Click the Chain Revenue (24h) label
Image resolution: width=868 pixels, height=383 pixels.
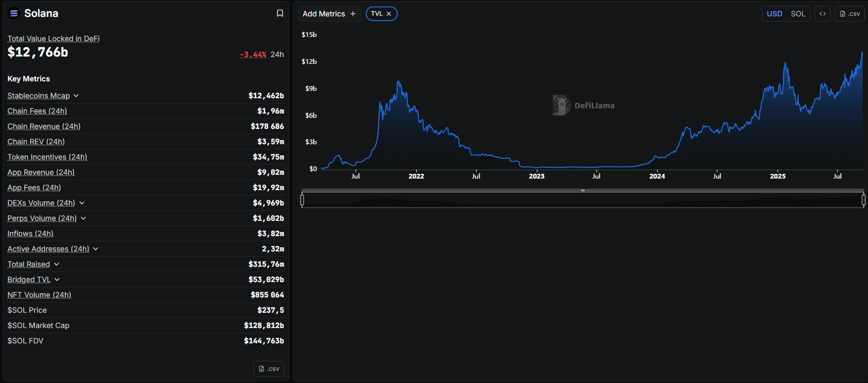[44, 126]
